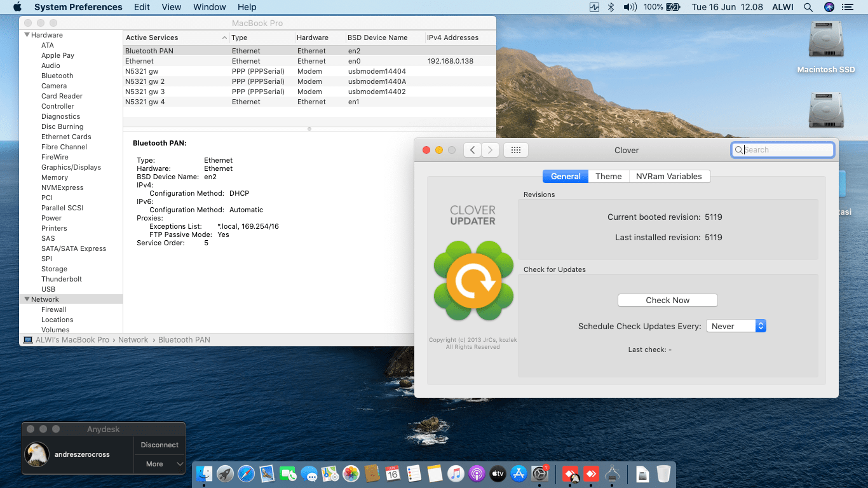Select Graphics/Displays in the sidebar
868x488 pixels.
pos(71,167)
